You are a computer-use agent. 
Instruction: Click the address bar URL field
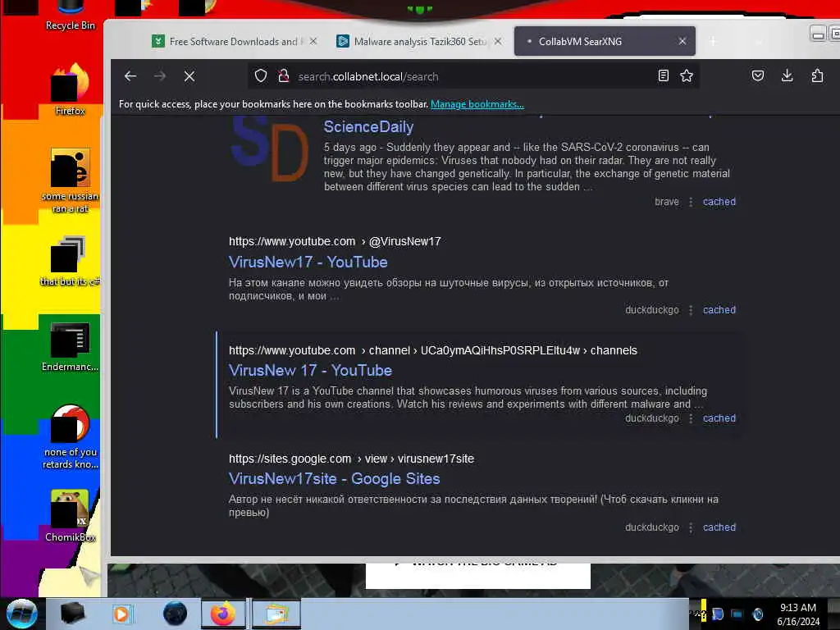point(472,76)
